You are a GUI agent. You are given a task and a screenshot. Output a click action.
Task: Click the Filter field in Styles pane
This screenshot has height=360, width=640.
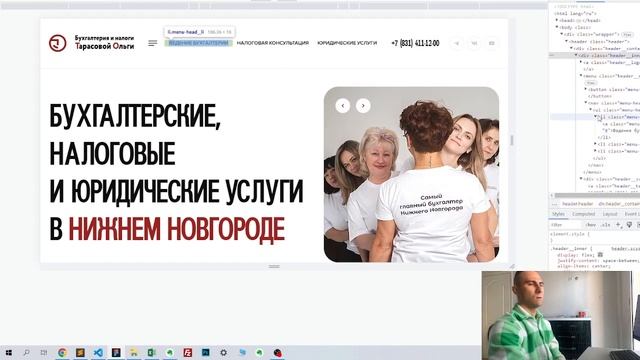565,225
